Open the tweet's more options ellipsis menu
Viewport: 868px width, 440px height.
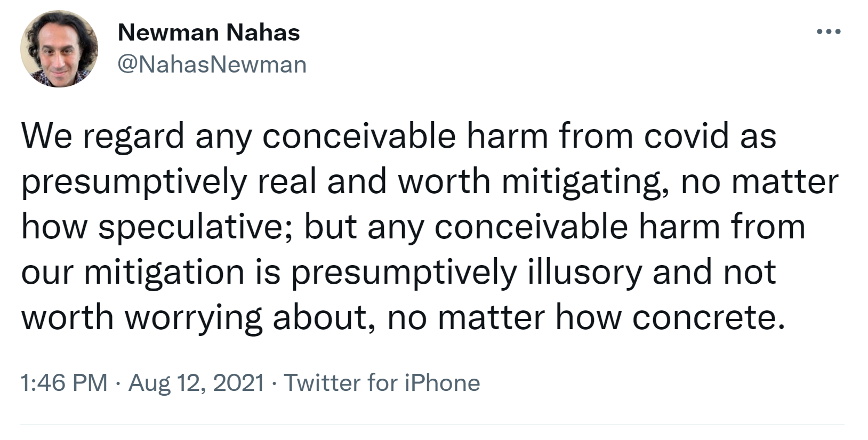[829, 33]
